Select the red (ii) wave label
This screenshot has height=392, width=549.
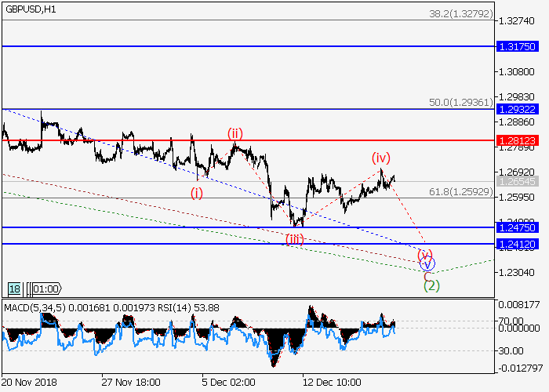235,133
